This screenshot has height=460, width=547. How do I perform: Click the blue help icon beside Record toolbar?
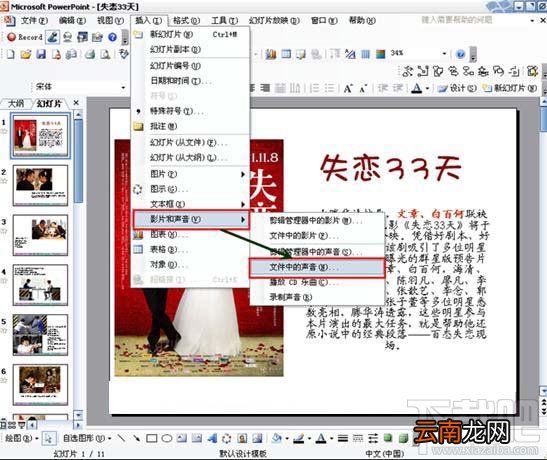pos(112,37)
